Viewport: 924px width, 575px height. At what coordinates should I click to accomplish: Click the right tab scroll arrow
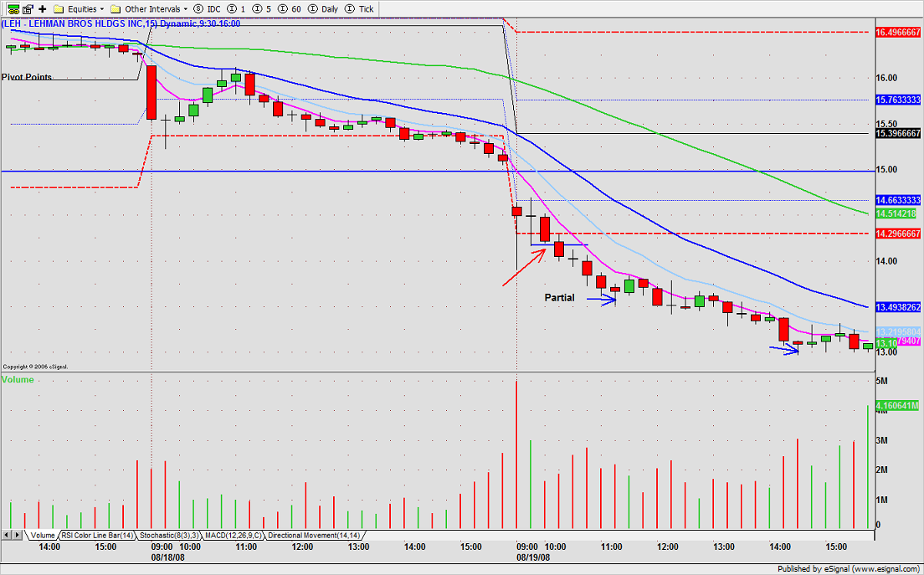click(x=17, y=535)
